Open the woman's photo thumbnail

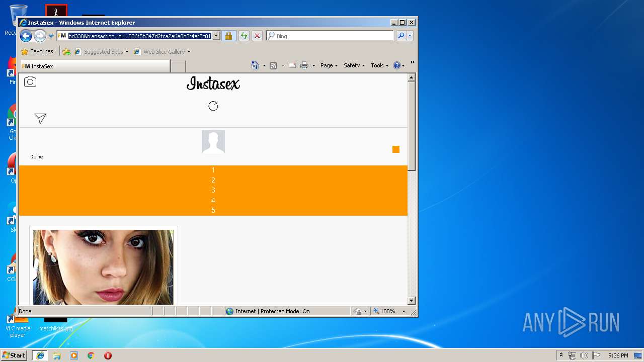pyautogui.click(x=104, y=267)
